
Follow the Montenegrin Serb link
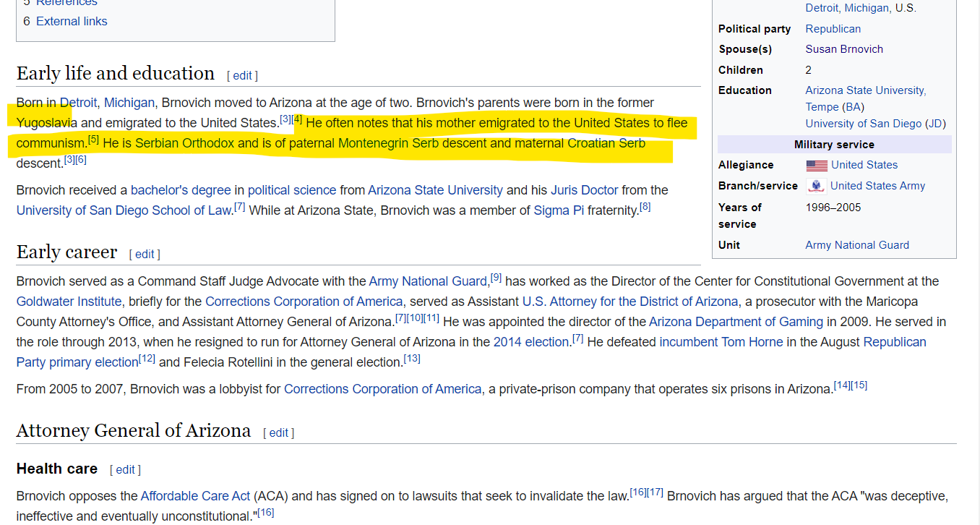(x=388, y=143)
